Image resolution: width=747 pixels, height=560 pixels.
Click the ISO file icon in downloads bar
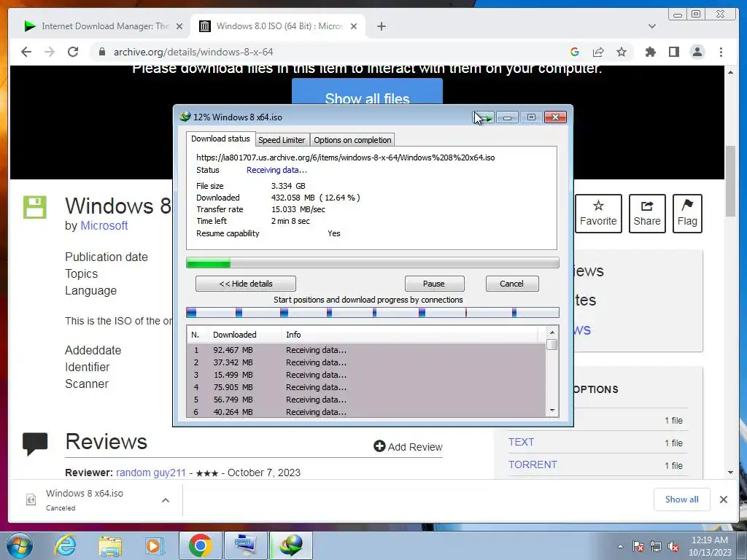31,500
